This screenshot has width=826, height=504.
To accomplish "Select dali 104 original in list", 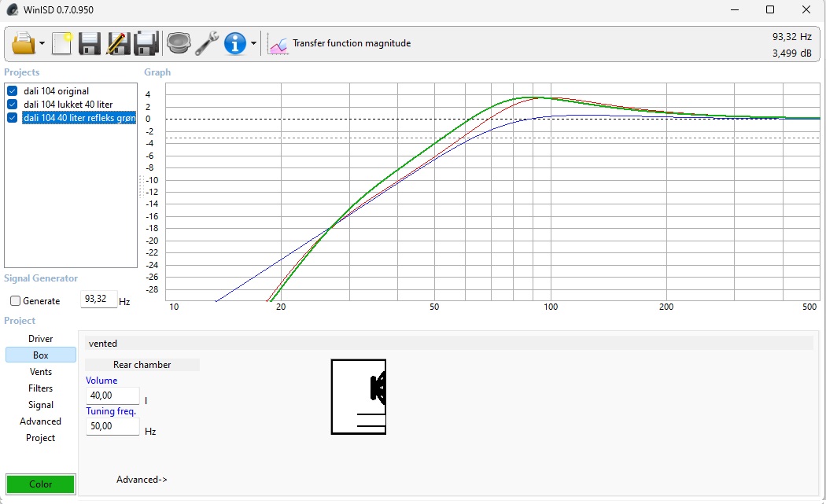I will pyautogui.click(x=57, y=91).
